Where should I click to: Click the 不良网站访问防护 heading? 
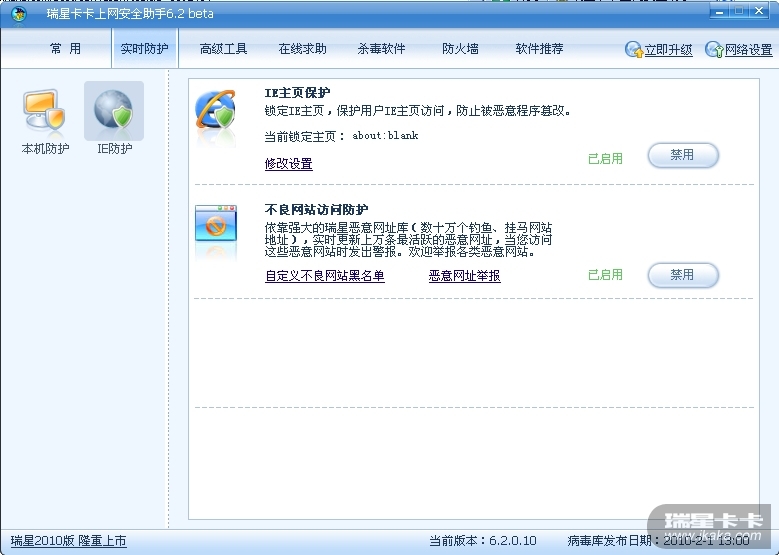(316, 209)
